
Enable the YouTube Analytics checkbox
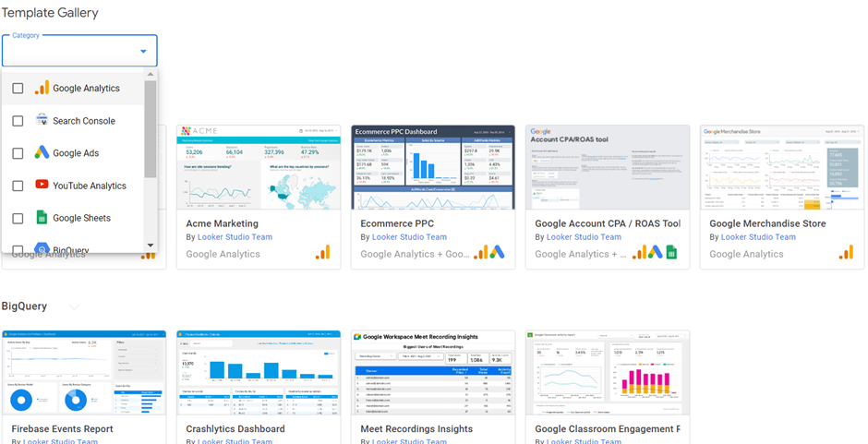click(18, 186)
